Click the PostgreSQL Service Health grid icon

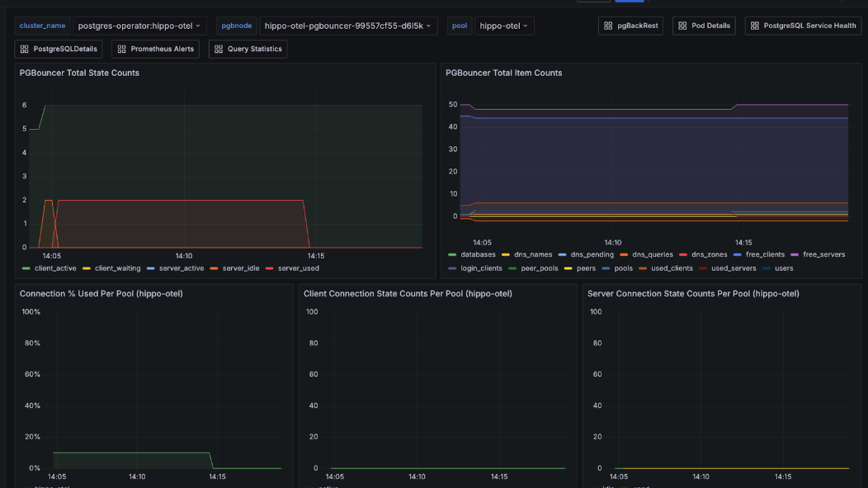(x=754, y=25)
